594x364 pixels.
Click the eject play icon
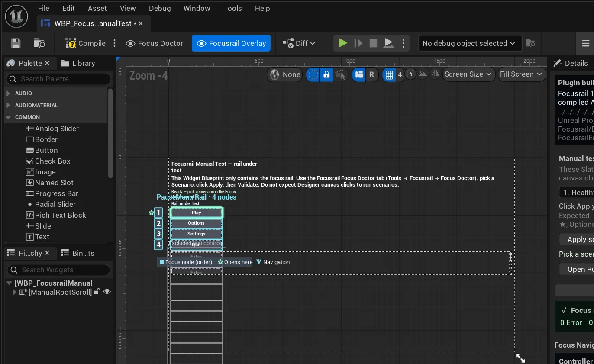coord(388,43)
